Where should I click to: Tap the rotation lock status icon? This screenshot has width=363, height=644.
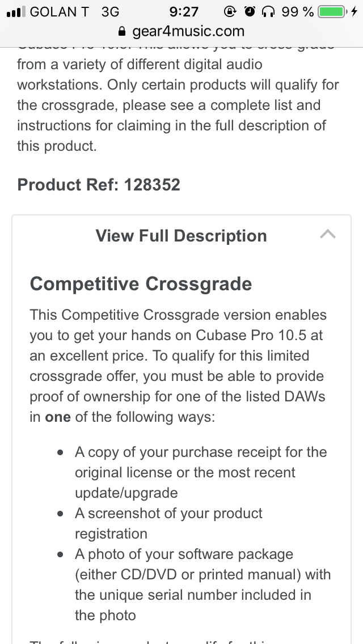tap(230, 12)
